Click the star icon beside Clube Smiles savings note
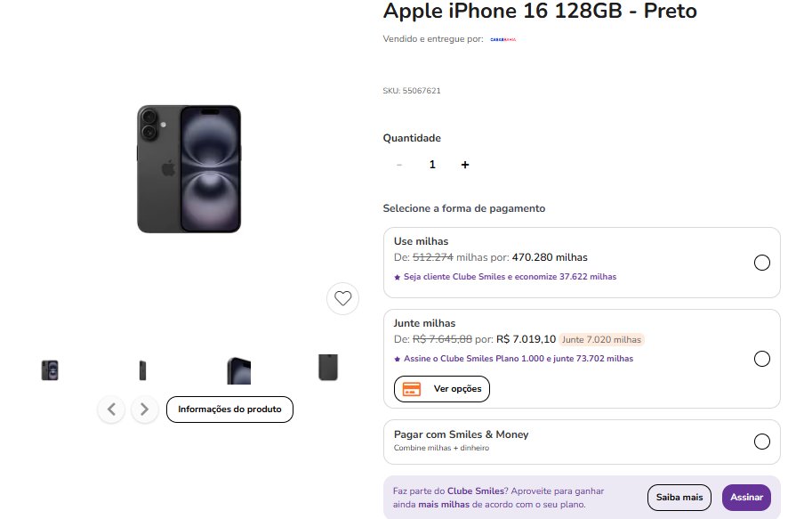812x519 pixels. [x=398, y=278]
